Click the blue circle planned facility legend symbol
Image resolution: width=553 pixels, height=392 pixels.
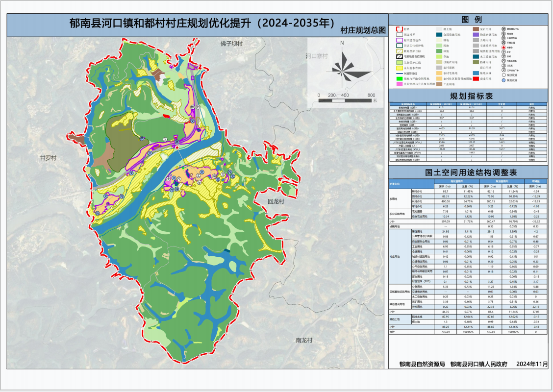coord(503,80)
